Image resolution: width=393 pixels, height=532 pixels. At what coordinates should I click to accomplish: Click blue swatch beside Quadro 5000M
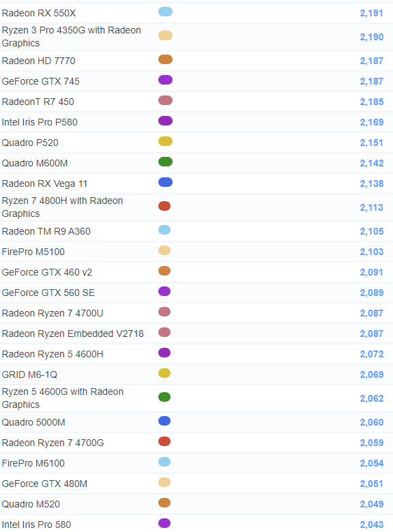[x=164, y=421]
